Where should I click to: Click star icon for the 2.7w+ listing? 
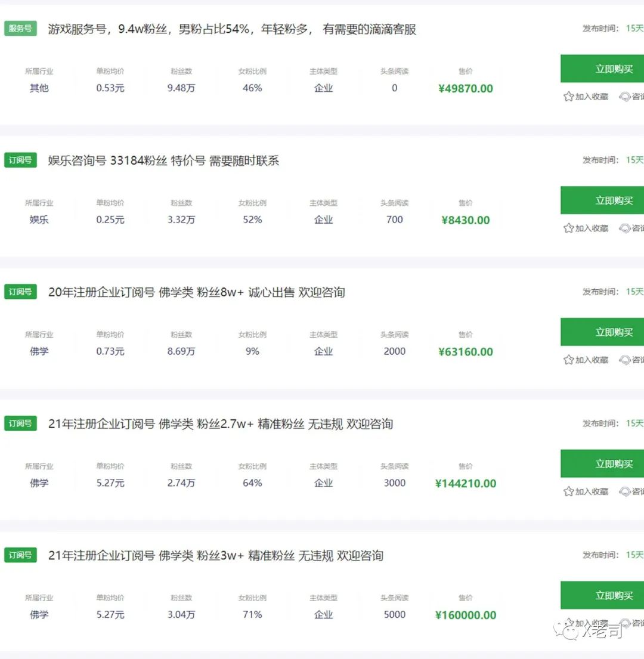[x=568, y=491]
